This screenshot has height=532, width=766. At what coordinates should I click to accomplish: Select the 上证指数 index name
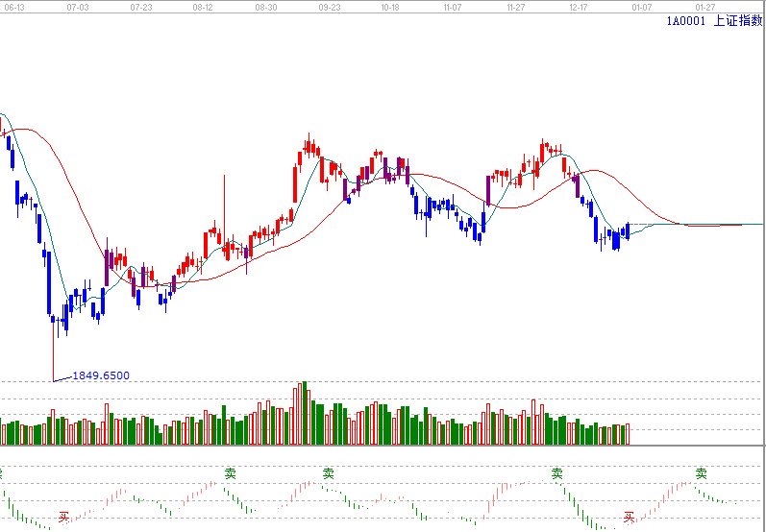coord(738,21)
